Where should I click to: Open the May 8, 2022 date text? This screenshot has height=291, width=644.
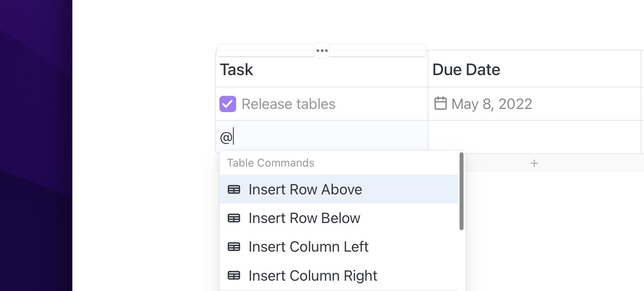[x=492, y=104]
